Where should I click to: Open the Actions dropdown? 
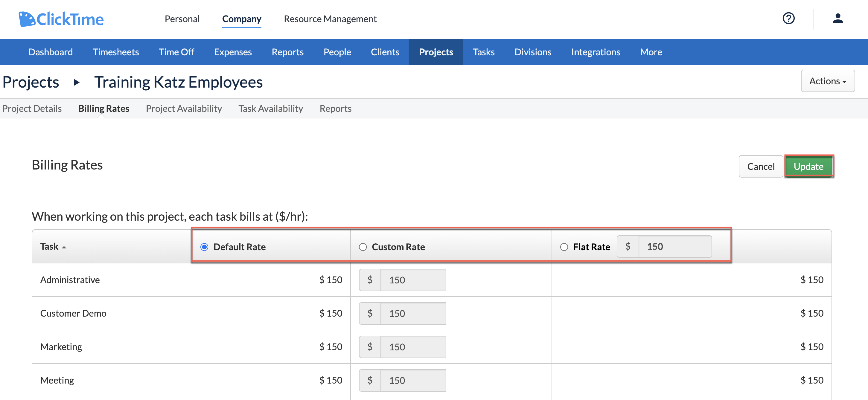click(828, 81)
